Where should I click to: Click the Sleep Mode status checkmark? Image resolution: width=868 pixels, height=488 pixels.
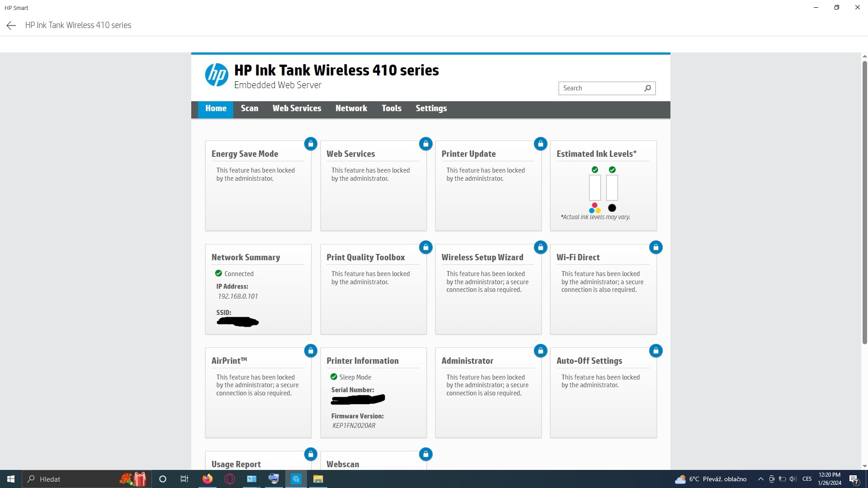click(334, 376)
